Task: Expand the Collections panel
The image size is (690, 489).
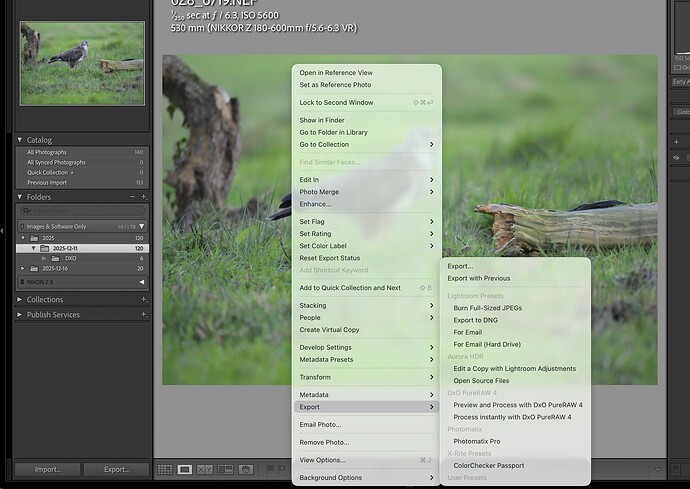Action: (20, 299)
